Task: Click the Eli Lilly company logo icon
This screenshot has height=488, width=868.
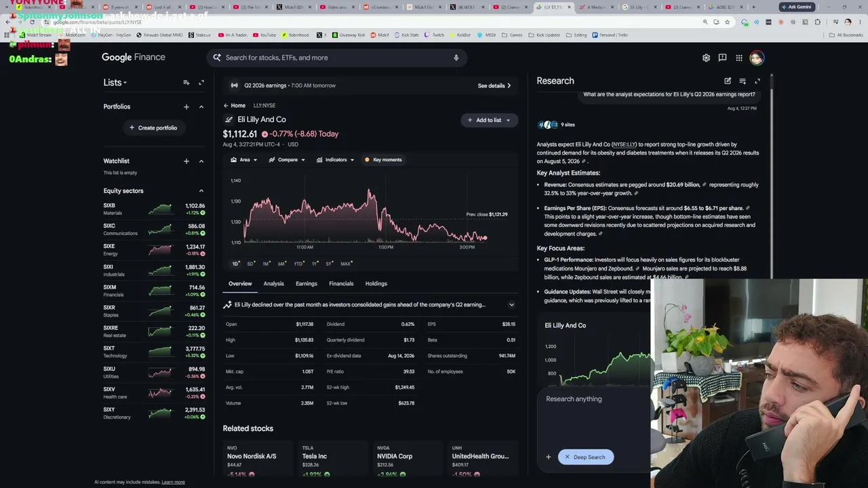Action: tap(229, 119)
